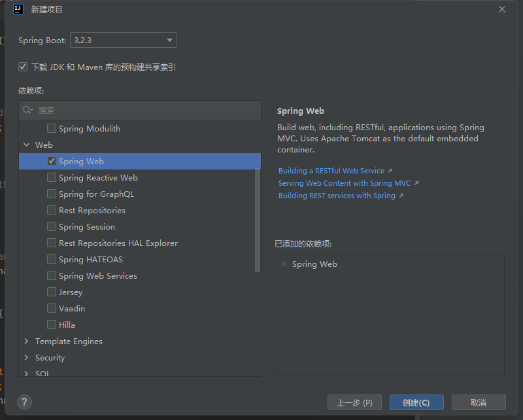Close the New Project dialog
Screen dimensions: 523x420
pos(502,9)
